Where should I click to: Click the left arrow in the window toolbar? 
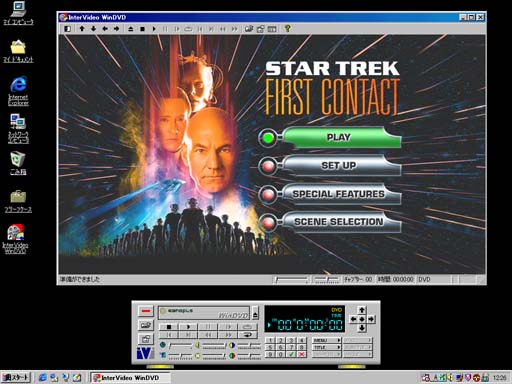tap(105, 29)
